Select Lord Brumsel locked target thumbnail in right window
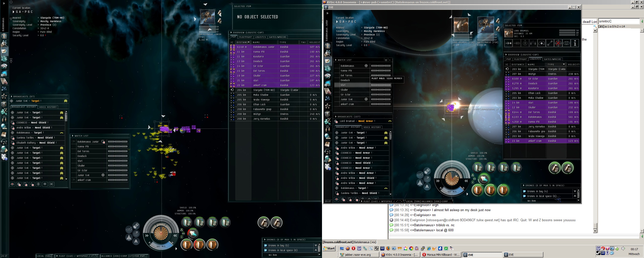Screen dimensions: 644x258 461,25
